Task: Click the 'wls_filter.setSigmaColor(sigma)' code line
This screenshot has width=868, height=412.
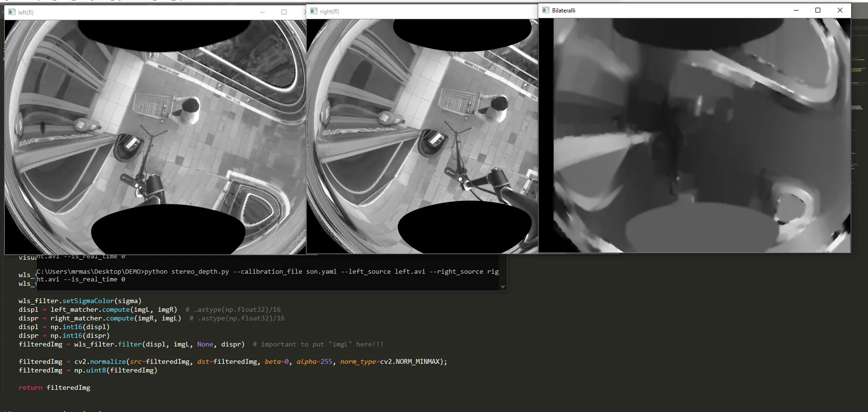Action: 80,301
